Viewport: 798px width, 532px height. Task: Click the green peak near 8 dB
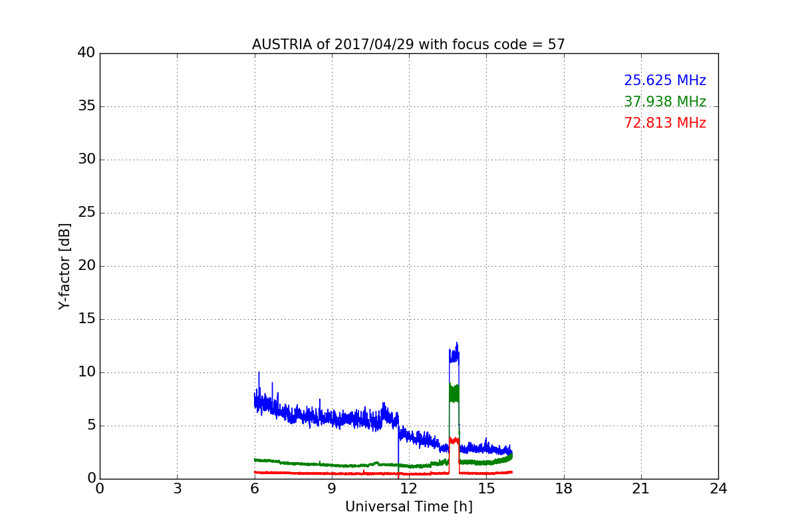click(x=454, y=394)
